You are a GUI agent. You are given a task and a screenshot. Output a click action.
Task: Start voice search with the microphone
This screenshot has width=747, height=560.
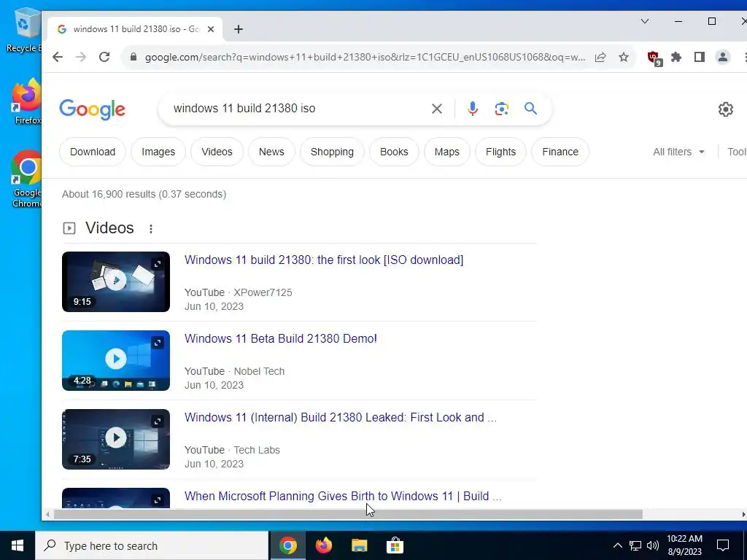[x=473, y=109]
